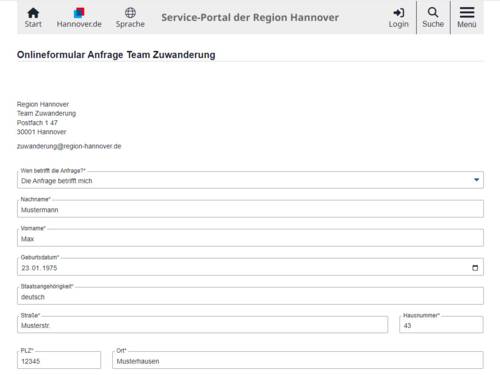Click the Login icon
This screenshot has height=375, width=500.
[398, 17]
